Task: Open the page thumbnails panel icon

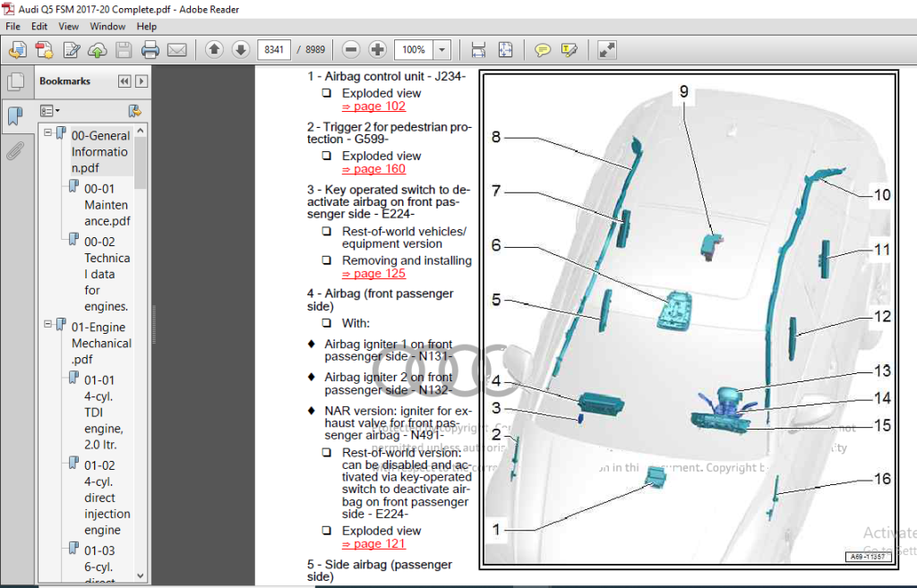Action: pyautogui.click(x=16, y=81)
